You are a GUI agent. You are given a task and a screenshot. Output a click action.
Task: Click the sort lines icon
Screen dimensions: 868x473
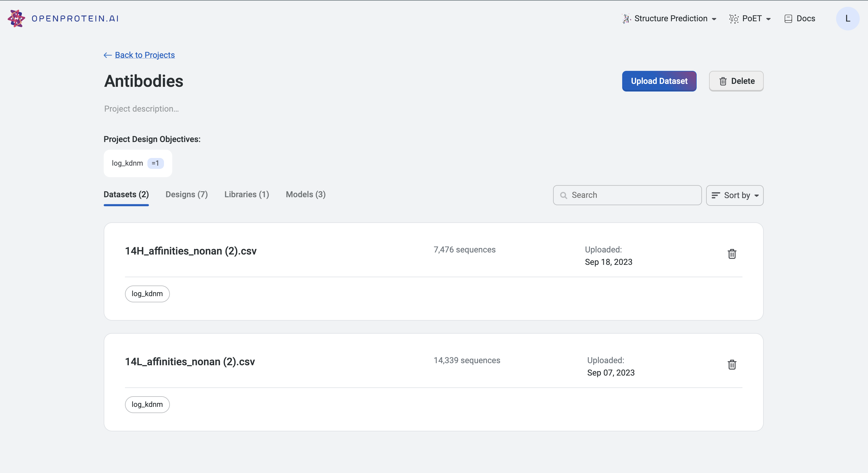coord(715,195)
